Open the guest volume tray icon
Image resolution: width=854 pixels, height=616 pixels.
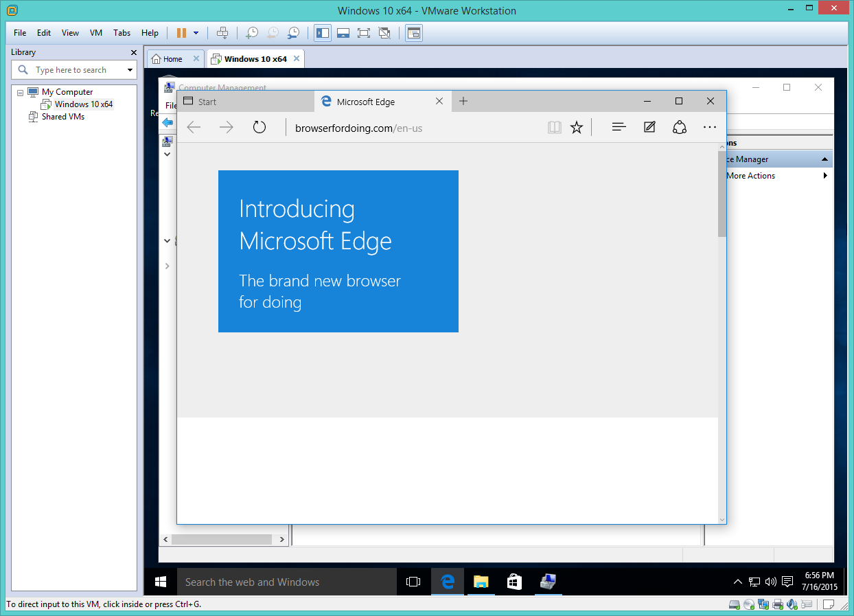(770, 582)
